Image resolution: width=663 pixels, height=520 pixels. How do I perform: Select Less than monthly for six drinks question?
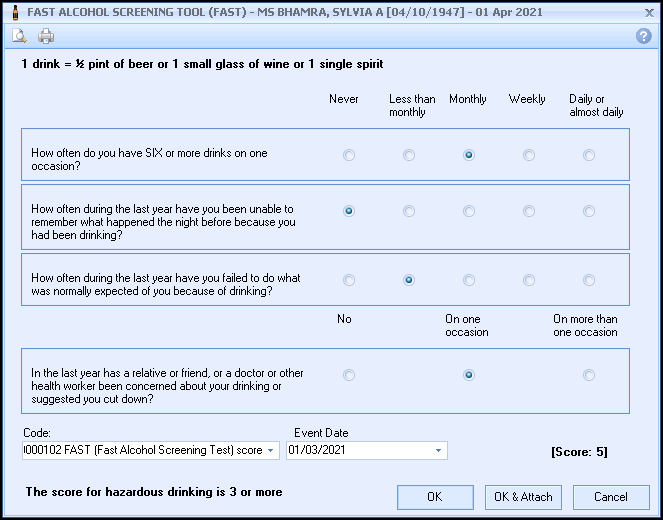[x=409, y=155]
